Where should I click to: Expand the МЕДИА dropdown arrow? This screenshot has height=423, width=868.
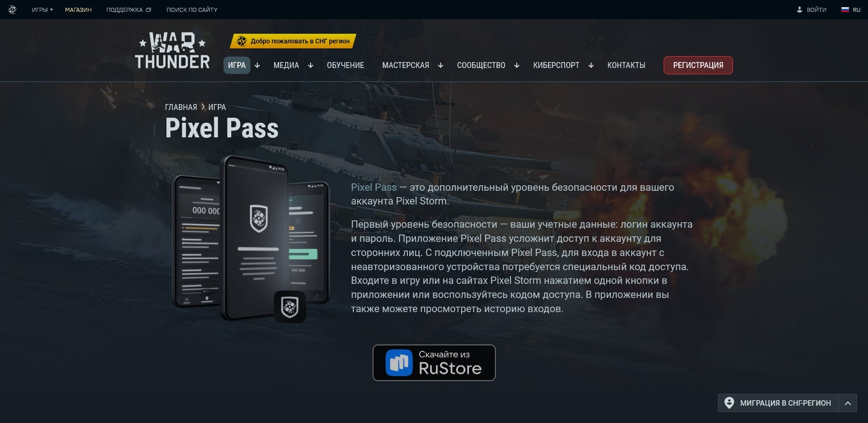pyautogui.click(x=311, y=65)
